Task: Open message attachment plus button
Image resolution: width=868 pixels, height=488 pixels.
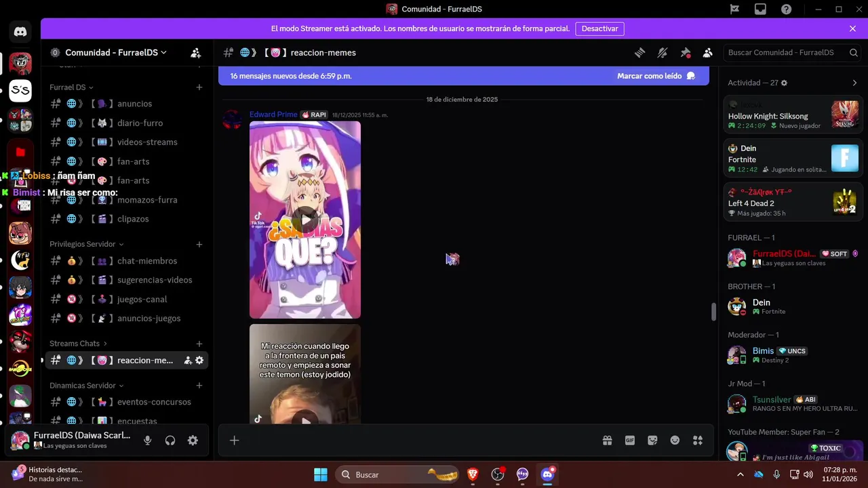Action: click(x=234, y=441)
